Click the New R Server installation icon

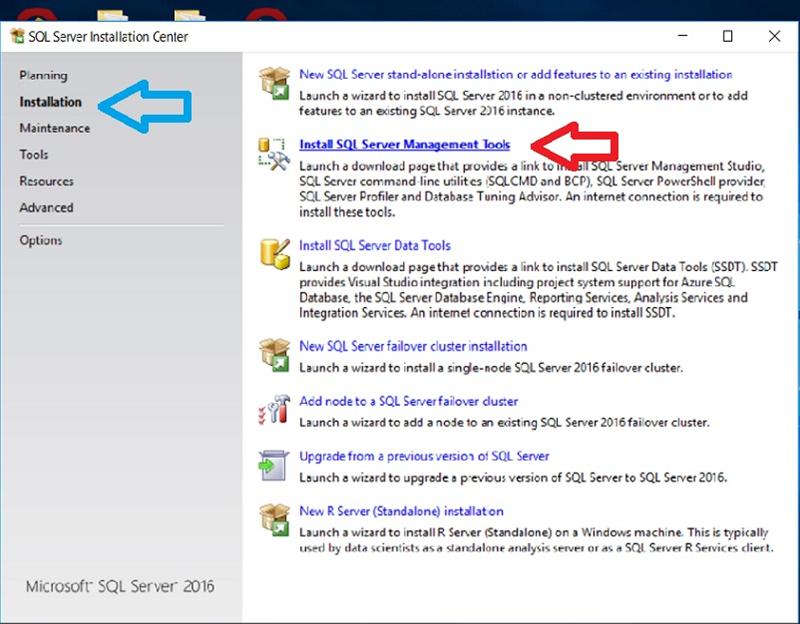pyautogui.click(x=273, y=520)
